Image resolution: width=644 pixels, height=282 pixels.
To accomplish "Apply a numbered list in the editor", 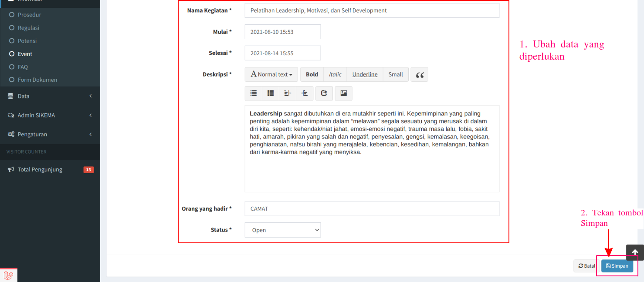I will click(x=271, y=93).
